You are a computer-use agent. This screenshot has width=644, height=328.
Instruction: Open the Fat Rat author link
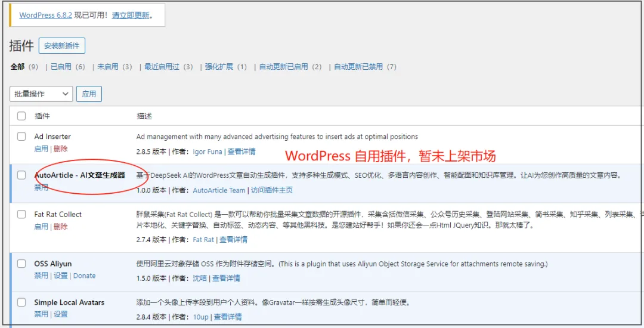click(x=203, y=239)
